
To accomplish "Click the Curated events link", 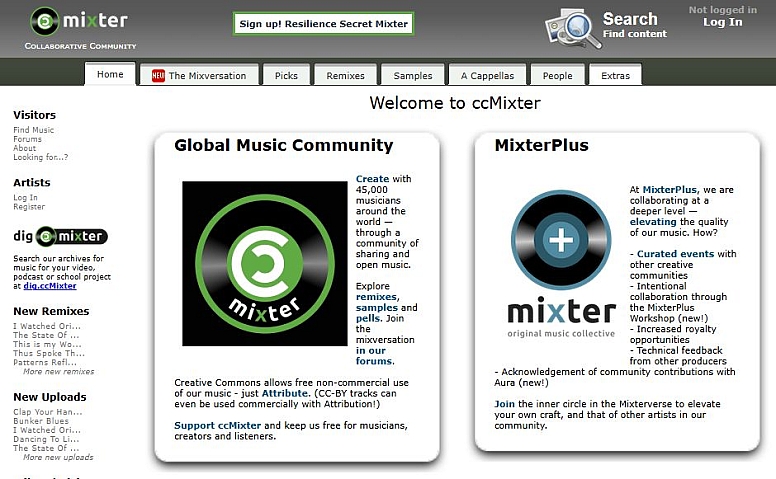I will click(676, 254).
